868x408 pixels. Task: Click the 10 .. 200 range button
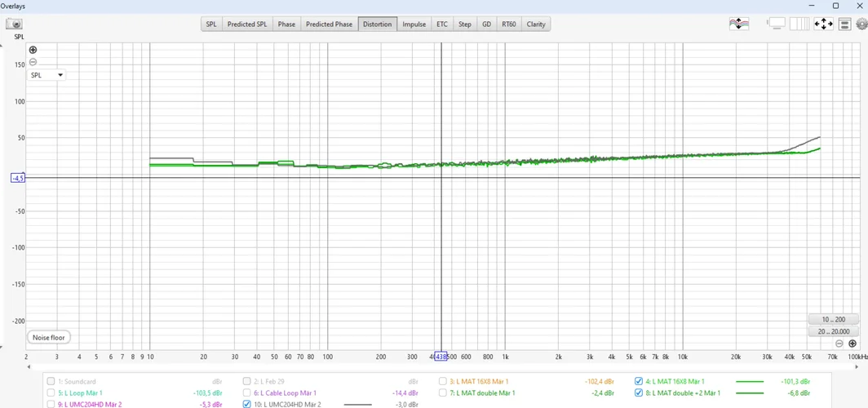[833, 319]
